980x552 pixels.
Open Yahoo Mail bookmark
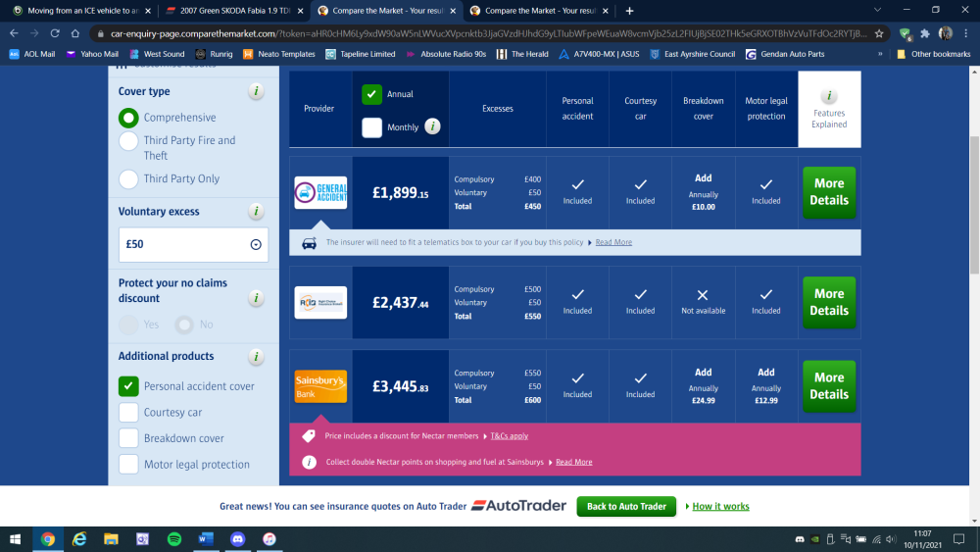coord(92,54)
